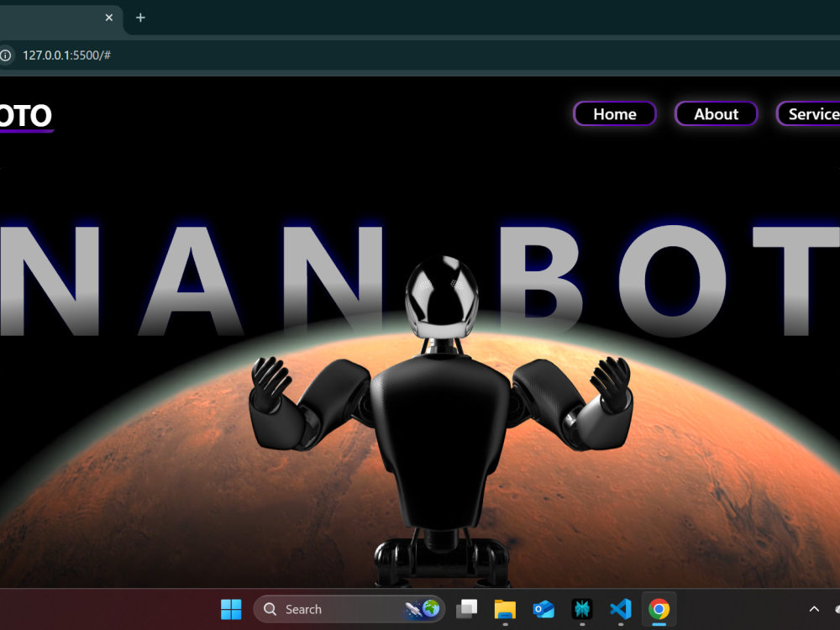Click the site information icon in address bar

[5, 55]
